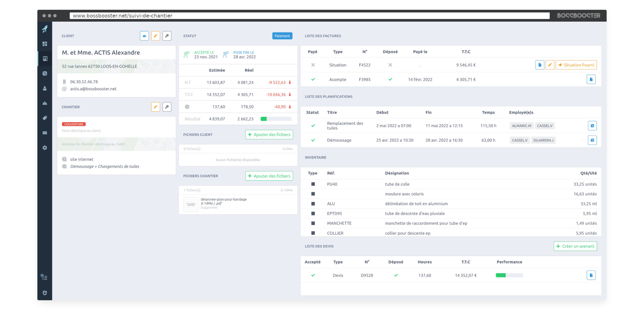Open the delannee-plan-pour-bardage file thumbnail
This screenshot has width=644, height=310.
tap(191, 204)
